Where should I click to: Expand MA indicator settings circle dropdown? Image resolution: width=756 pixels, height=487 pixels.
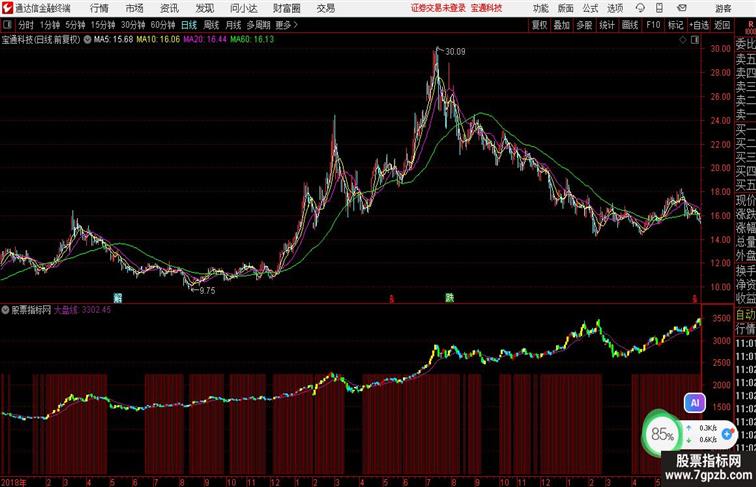point(87,40)
